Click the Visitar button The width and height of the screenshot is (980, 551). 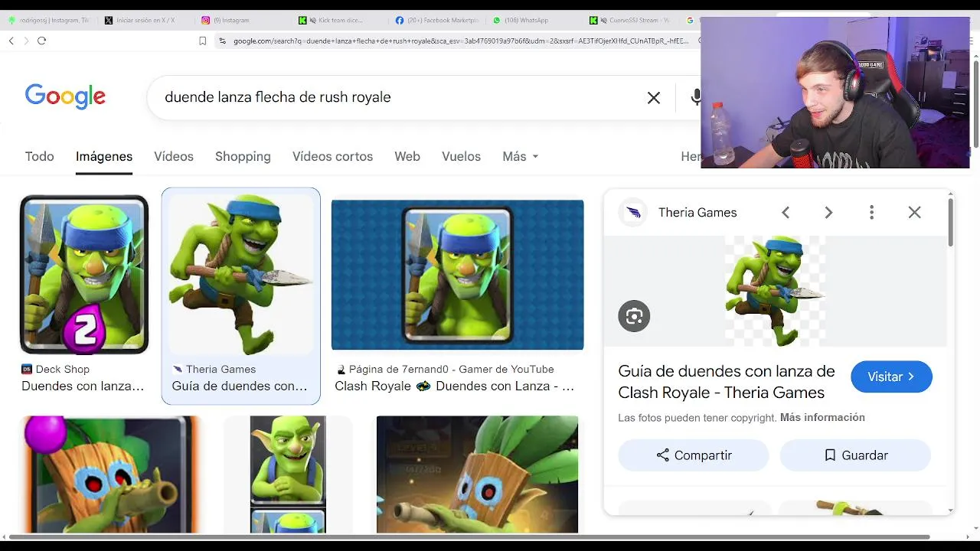[x=891, y=377]
